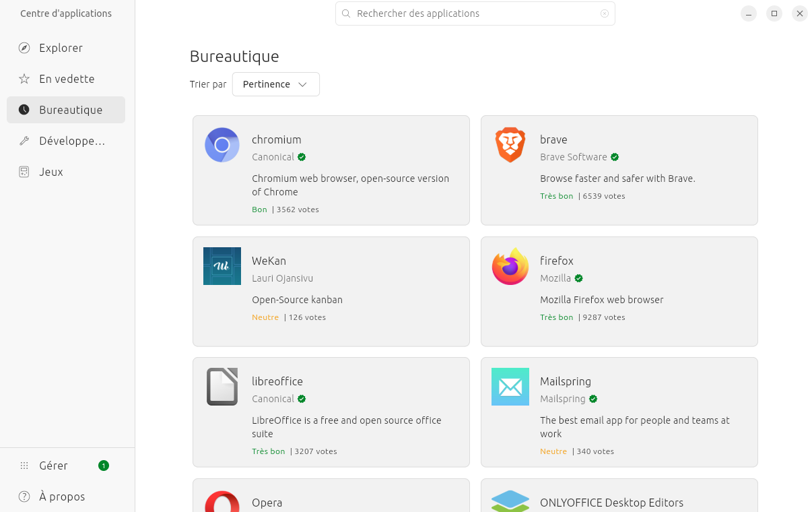This screenshot has height=512, width=812.
Task: Open the Pertinence sort dropdown
Action: pos(275,84)
